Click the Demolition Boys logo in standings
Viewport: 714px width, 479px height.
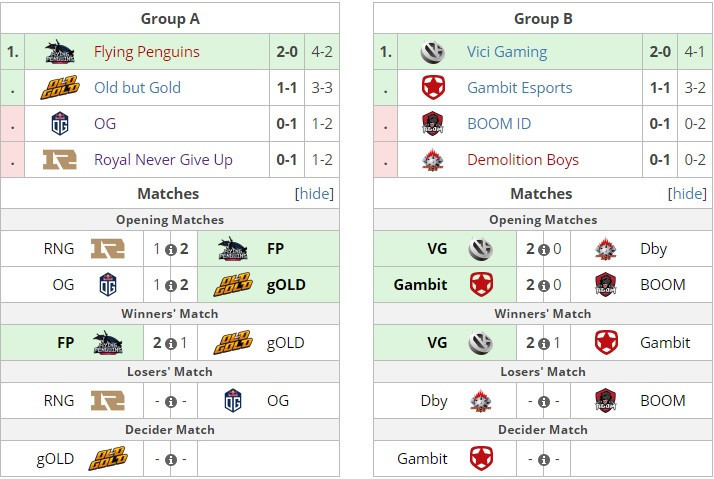coord(433,159)
